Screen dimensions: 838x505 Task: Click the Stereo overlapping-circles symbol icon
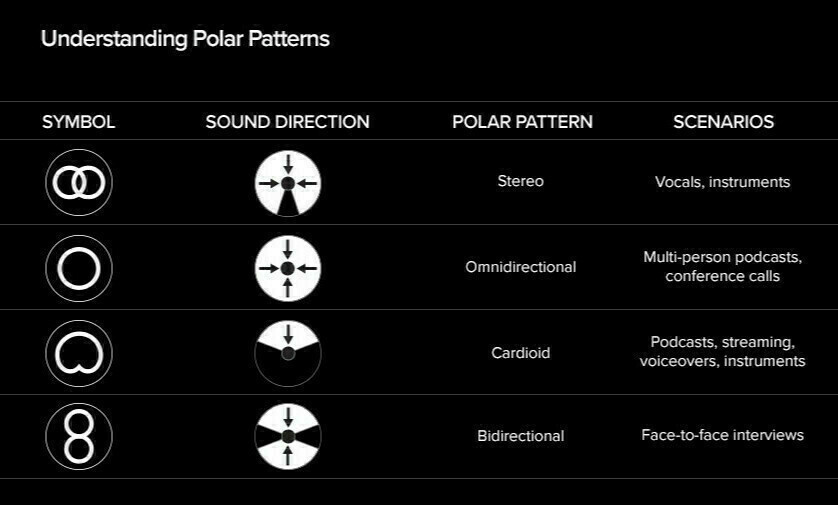tap(79, 183)
